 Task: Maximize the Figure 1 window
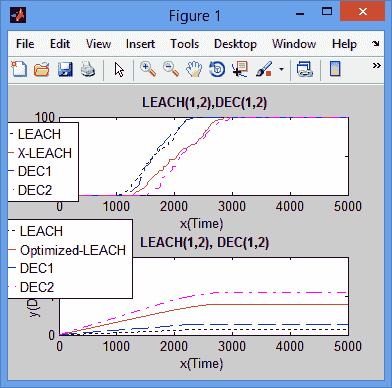click(x=327, y=12)
